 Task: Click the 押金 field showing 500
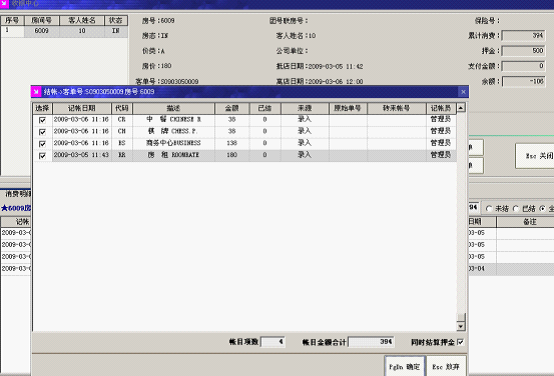[524, 51]
